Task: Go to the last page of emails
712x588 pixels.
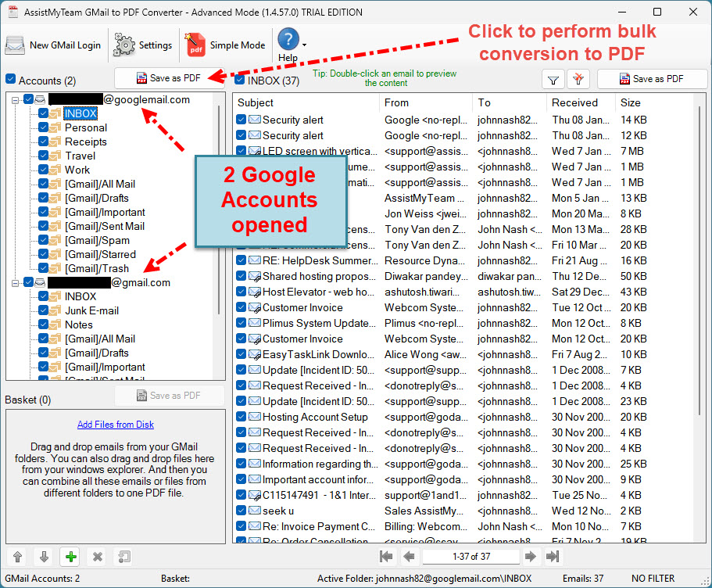Action: 553,557
